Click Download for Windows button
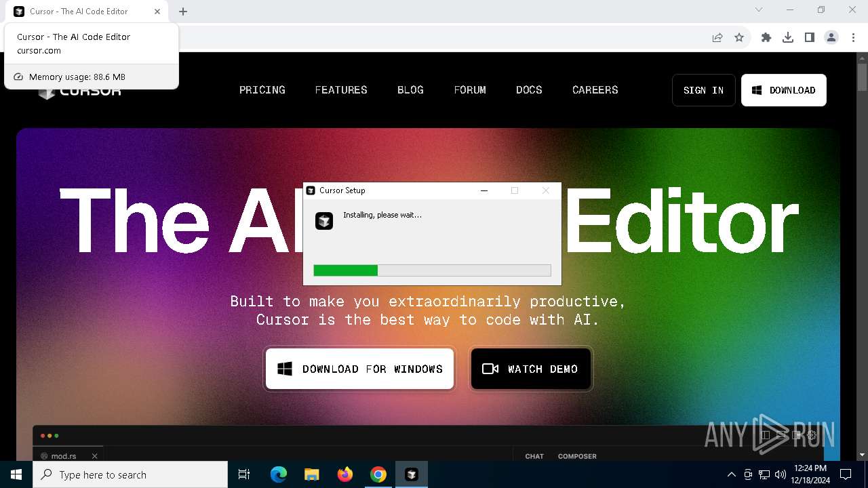The height and width of the screenshot is (488, 868). pos(359,369)
